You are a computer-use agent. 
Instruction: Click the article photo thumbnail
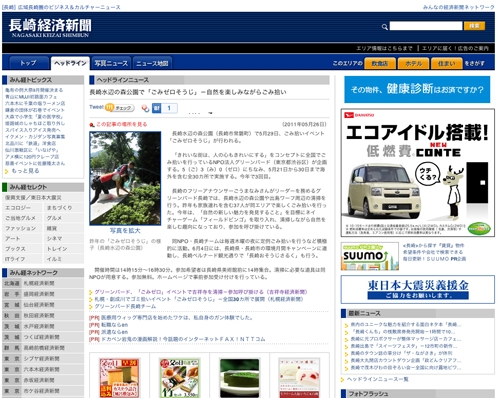pos(125,178)
